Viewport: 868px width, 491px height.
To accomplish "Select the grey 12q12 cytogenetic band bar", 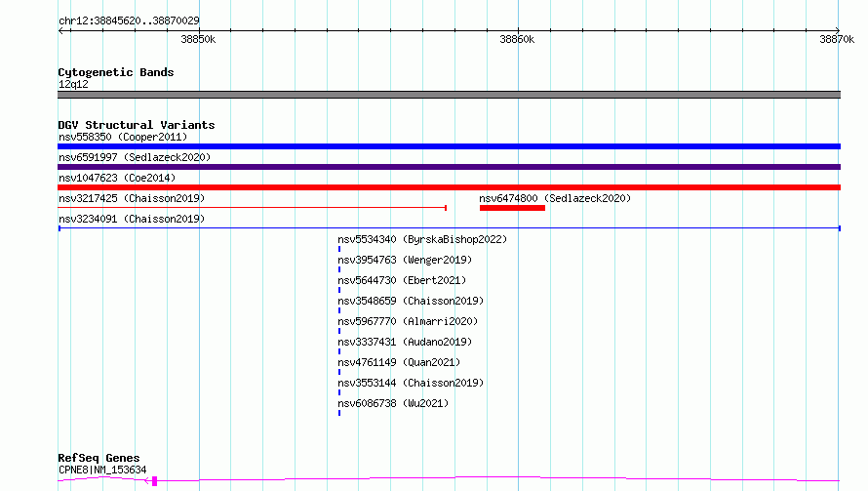I will point(449,95).
